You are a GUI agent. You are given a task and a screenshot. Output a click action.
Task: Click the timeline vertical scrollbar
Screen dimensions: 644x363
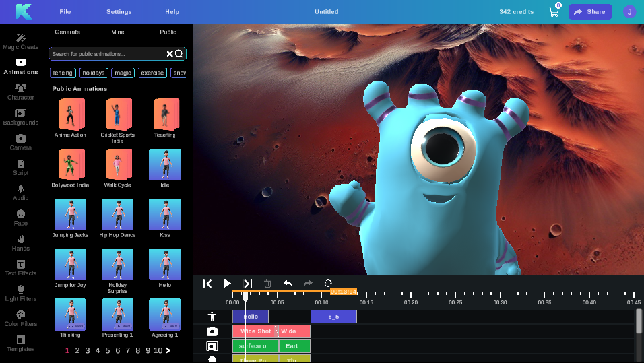click(x=639, y=321)
